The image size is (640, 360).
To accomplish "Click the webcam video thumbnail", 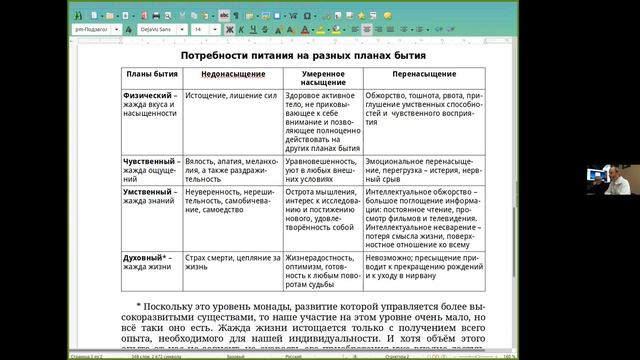I will 613,180.
